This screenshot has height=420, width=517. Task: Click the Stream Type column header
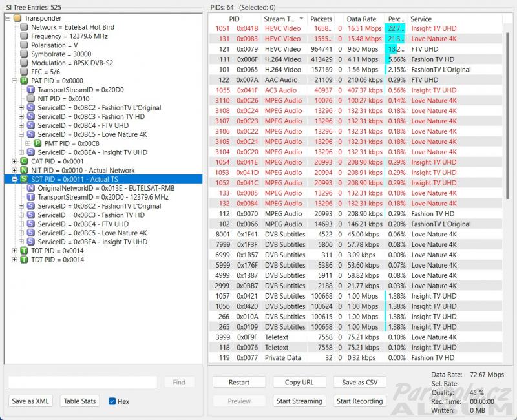coord(284,19)
